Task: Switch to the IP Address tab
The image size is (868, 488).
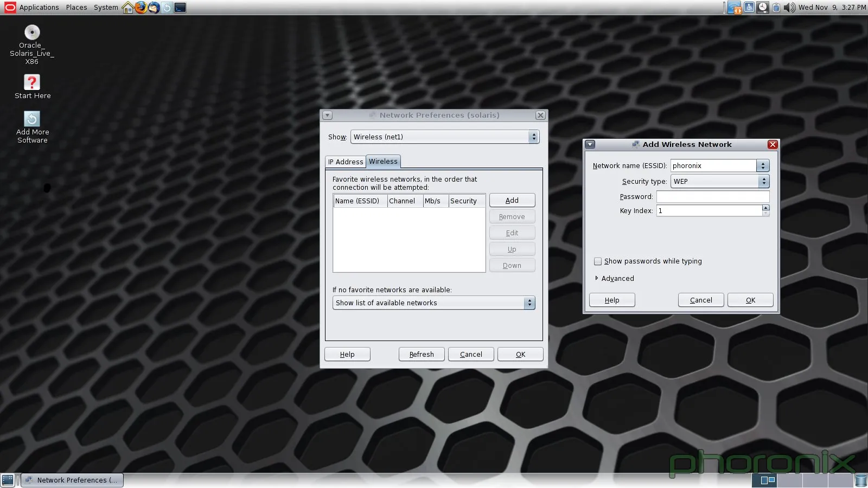Action: (346, 162)
